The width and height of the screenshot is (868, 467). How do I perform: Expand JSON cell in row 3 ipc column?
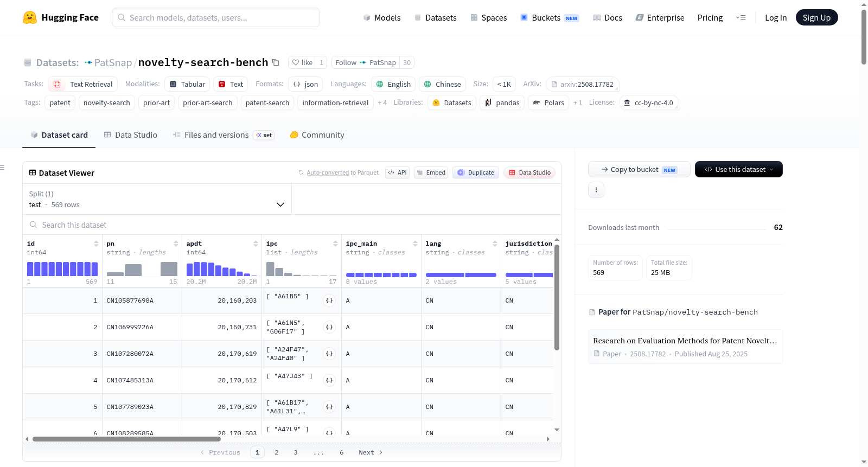coord(329,354)
